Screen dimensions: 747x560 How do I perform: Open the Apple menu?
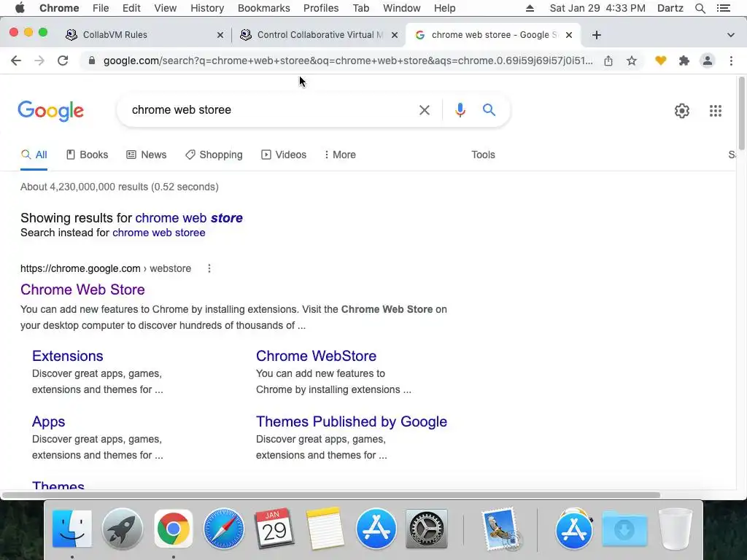pyautogui.click(x=20, y=8)
